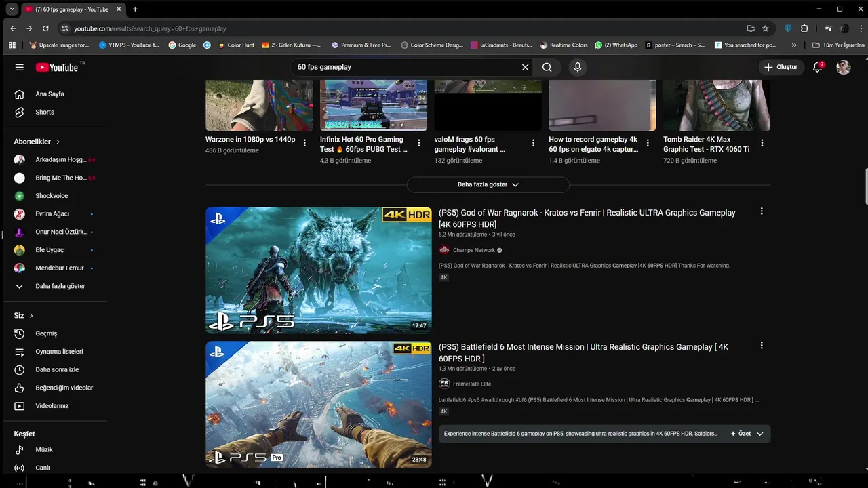Image resolution: width=868 pixels, height=488 pixels.
Task: Open the YouTube hamburger guide menu
Action: (x=19, y=67)
